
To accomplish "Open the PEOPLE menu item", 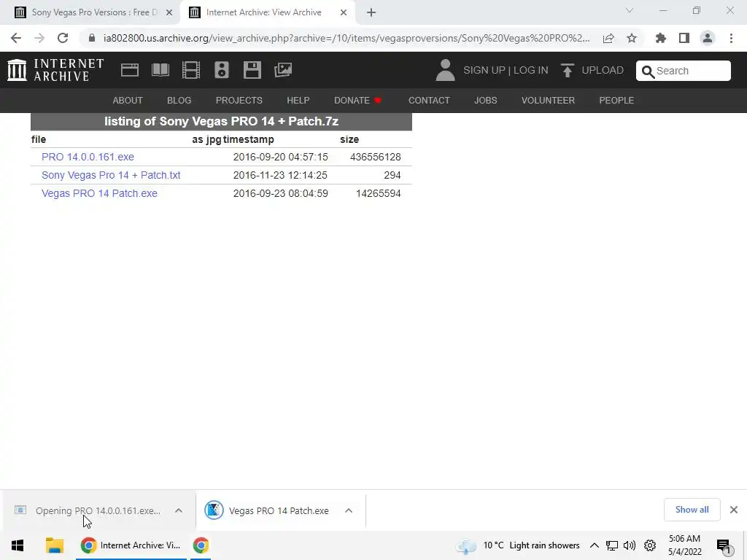I will (616, 101).
